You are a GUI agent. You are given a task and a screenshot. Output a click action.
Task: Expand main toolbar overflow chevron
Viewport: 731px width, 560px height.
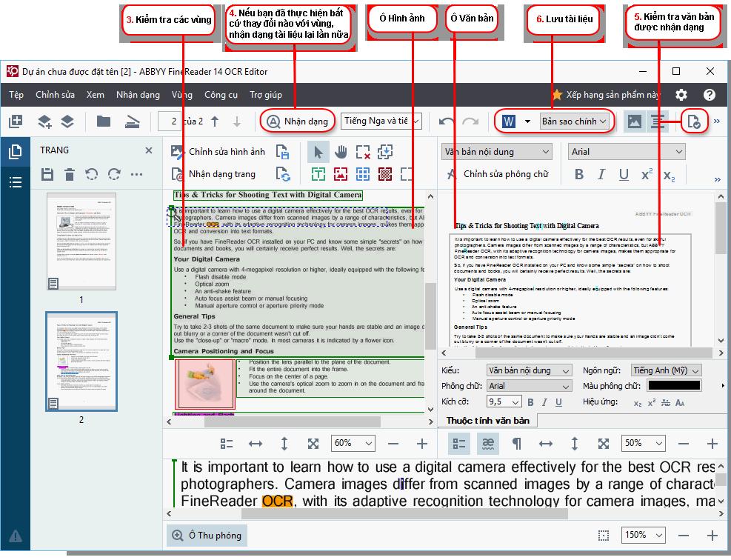click(716, 121)
